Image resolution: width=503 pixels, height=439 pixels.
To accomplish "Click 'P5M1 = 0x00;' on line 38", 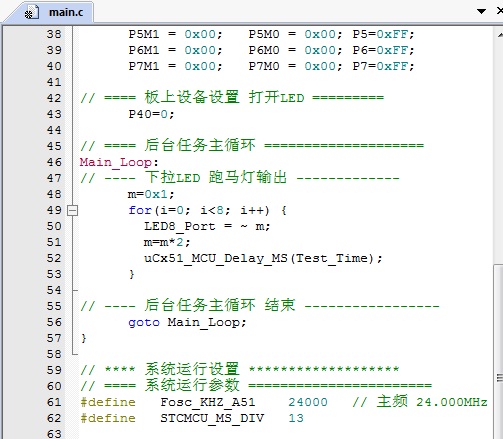I will [175, 34].
